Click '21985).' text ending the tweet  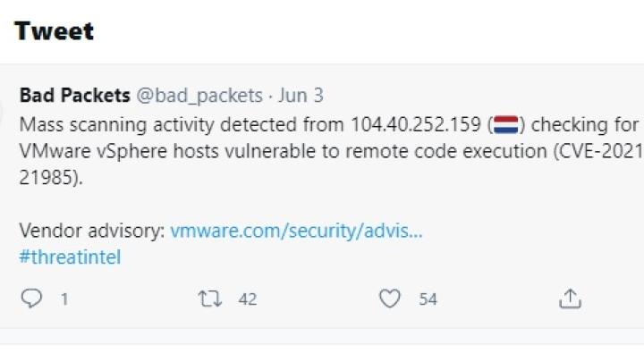click(x=51, y=178)
